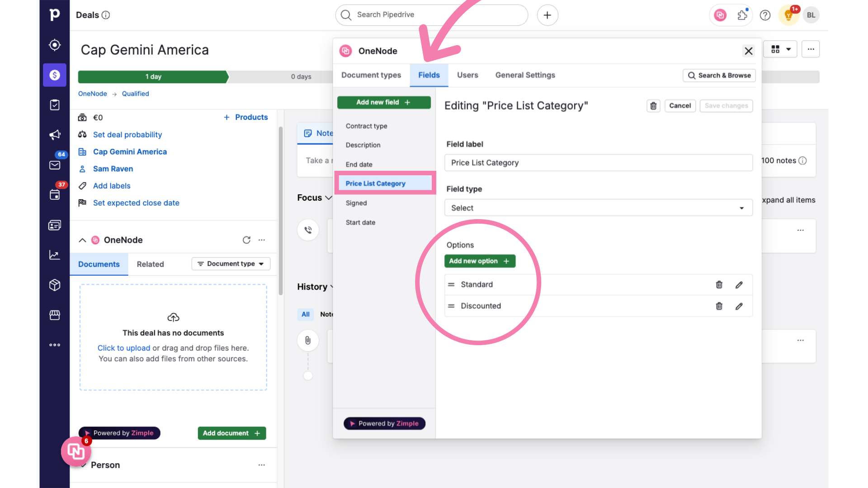Open the deal more actions menu
The image size is (868, 488).
click(811, 49)
